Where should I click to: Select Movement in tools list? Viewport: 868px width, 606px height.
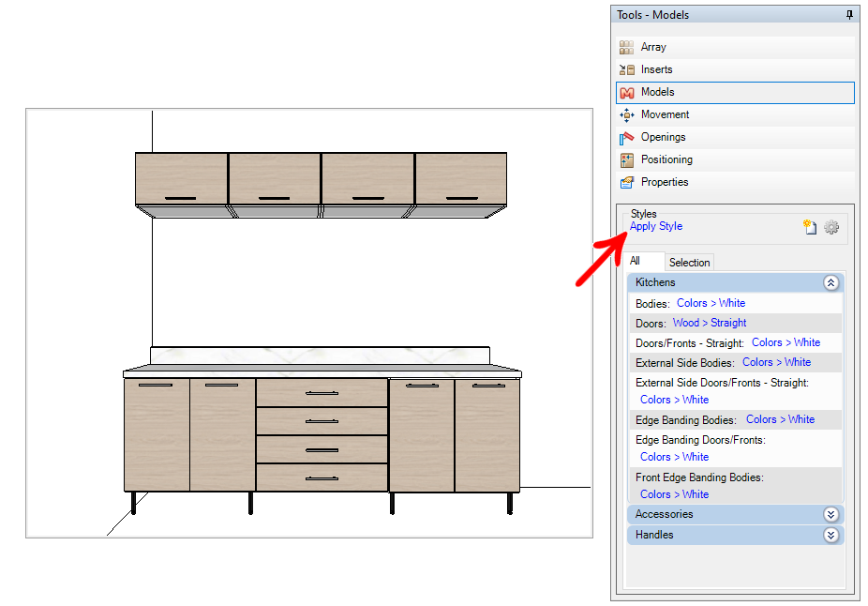[735, 114]
